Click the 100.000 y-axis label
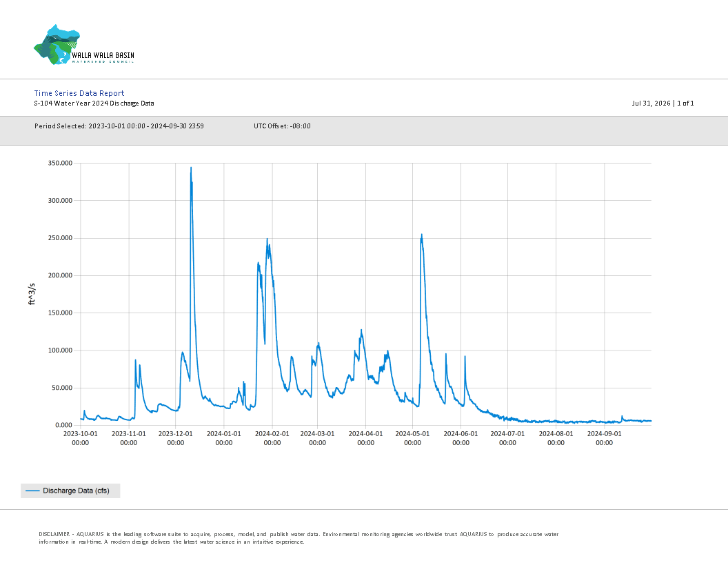 61,350
